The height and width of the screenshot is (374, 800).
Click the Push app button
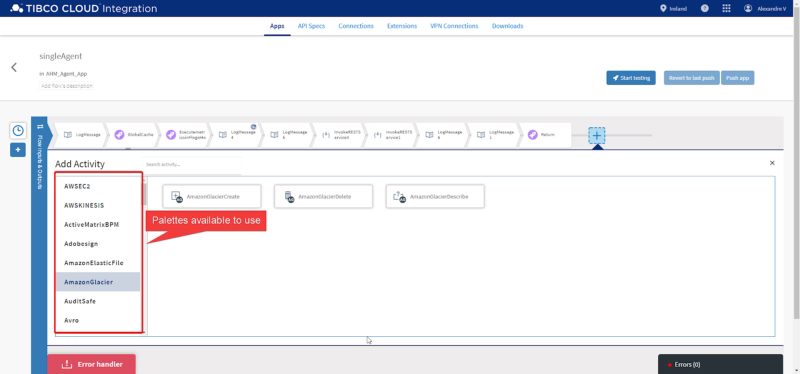pyautogui.click(x=737, y=78)
